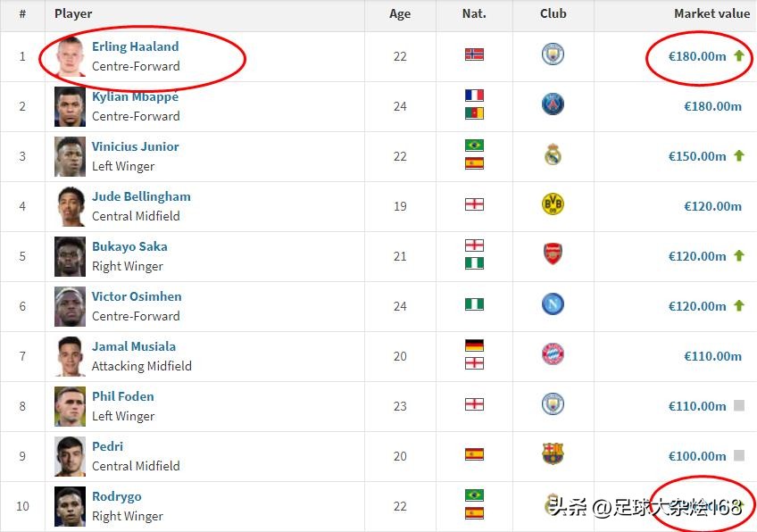Screen dimensions: 757x532
Task: Click the Bayern Munich club crest
Action: (x=553, y=355)
